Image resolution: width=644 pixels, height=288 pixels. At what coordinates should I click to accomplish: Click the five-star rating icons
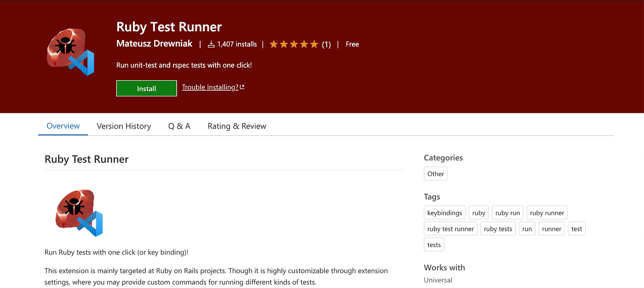[293, 44]
